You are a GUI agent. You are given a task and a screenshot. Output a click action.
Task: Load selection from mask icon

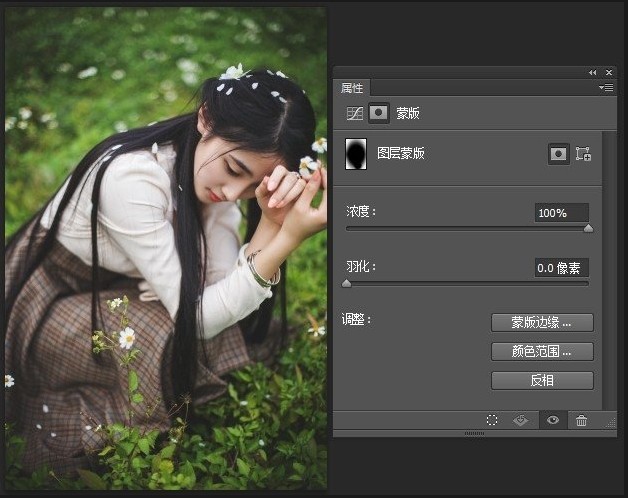[x=492, y=420]
